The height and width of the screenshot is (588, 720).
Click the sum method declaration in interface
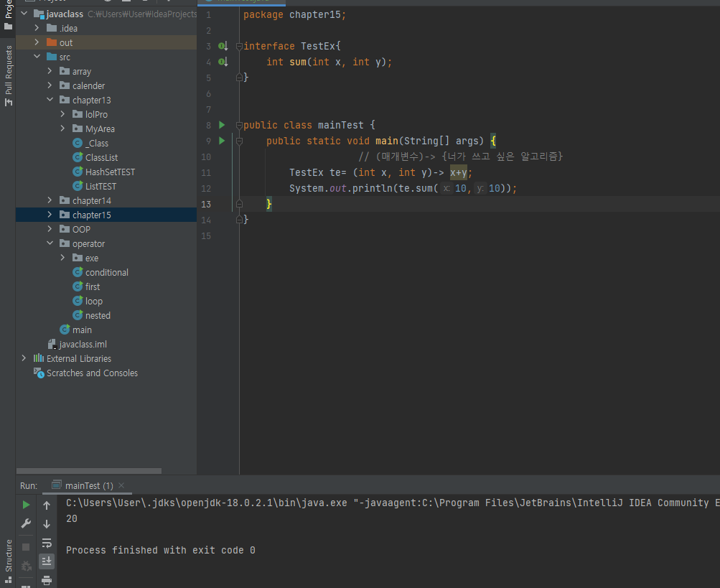pos(329,62)
